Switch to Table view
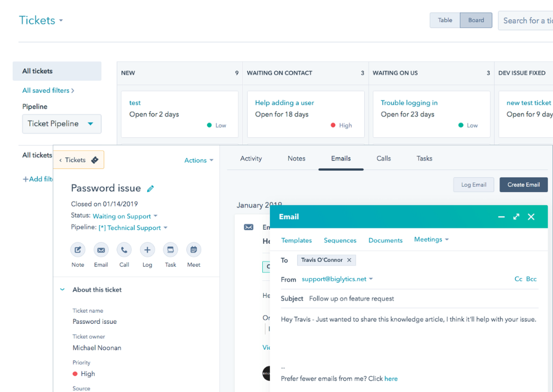This screenshot has width=553, height=392. [x=445, y=20]
